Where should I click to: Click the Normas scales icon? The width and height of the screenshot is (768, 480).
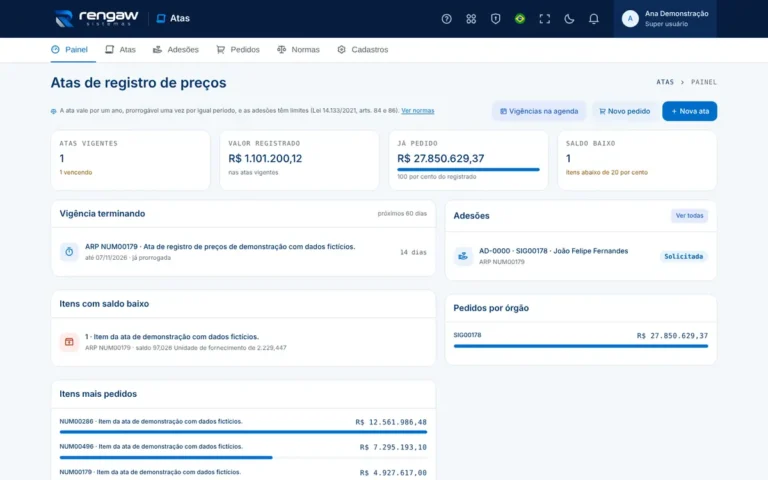[x=281, y=49]
